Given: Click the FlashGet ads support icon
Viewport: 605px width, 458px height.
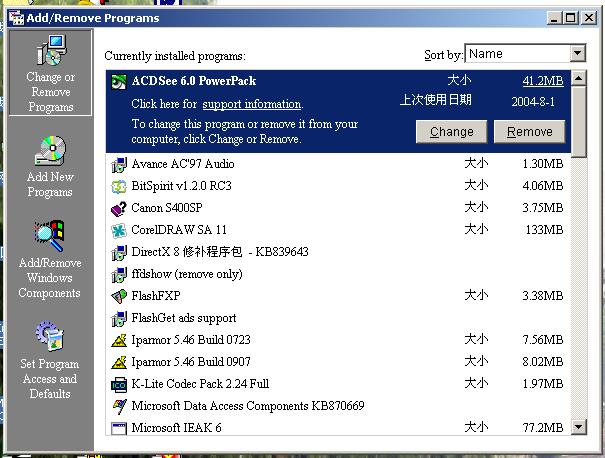Looking at the screenshot, I should [119, 318].
